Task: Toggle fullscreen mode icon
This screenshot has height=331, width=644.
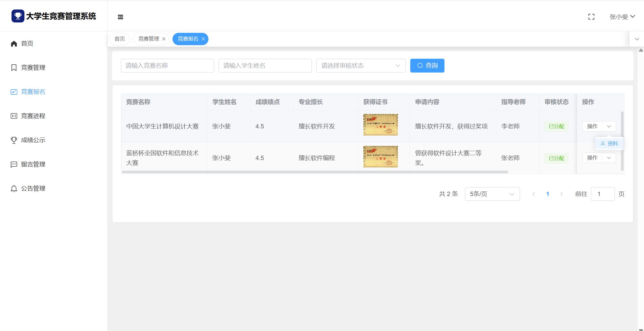Action: [x=591, y=17]
